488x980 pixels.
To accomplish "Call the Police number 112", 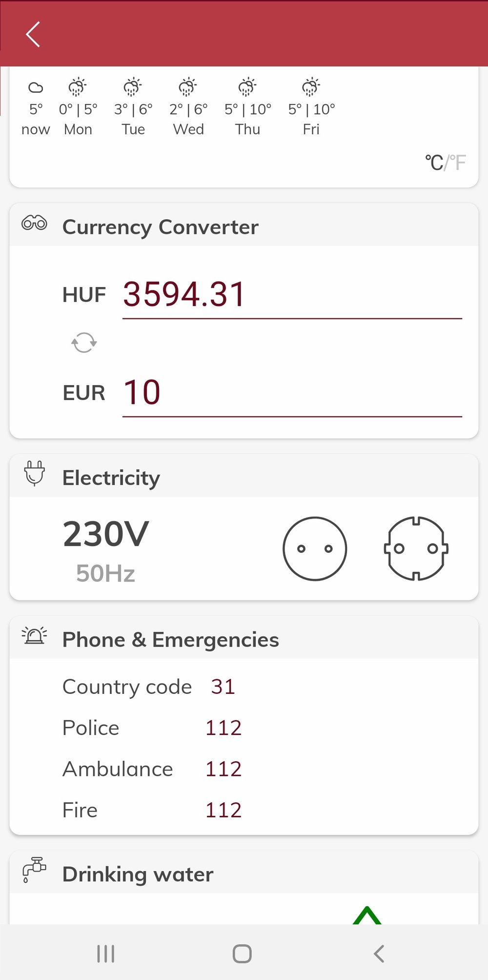I will click(x=223, y=728).
